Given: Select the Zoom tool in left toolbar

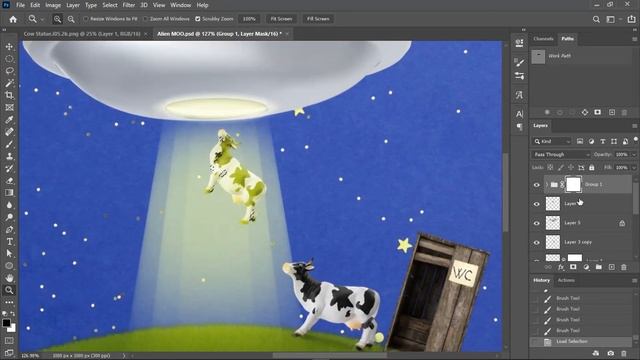Looking at the screenshot, I should (9, 290).
